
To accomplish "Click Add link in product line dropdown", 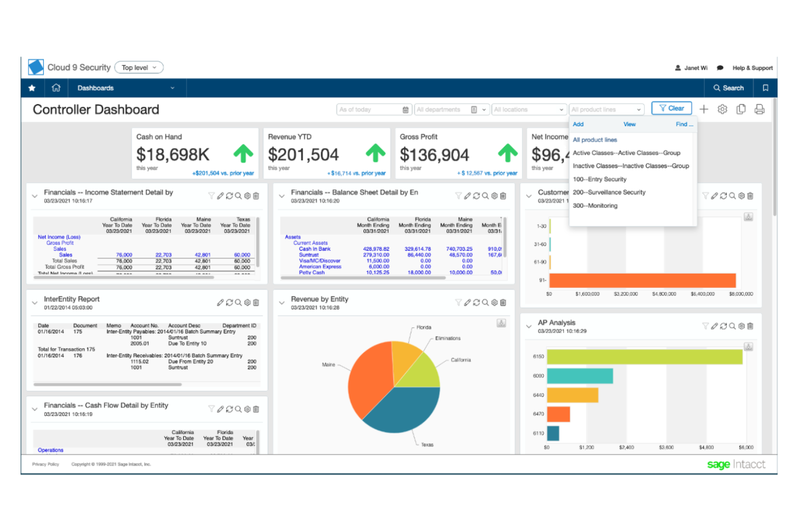I will tap(578, 124).
